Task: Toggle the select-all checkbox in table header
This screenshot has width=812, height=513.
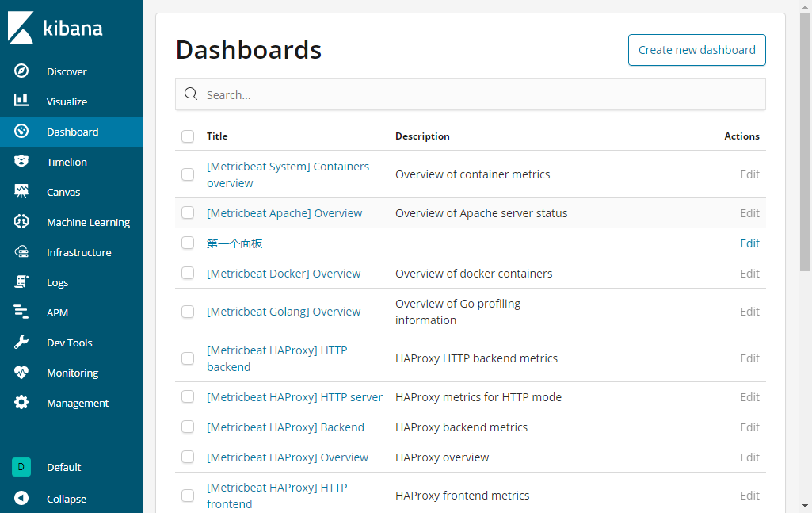Action: pyautogui.click(x=188, y=136)
